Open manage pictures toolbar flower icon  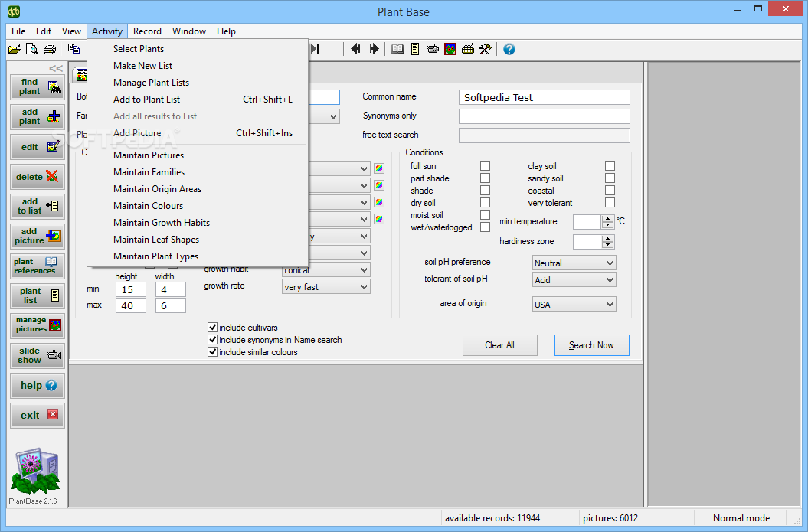450,50
